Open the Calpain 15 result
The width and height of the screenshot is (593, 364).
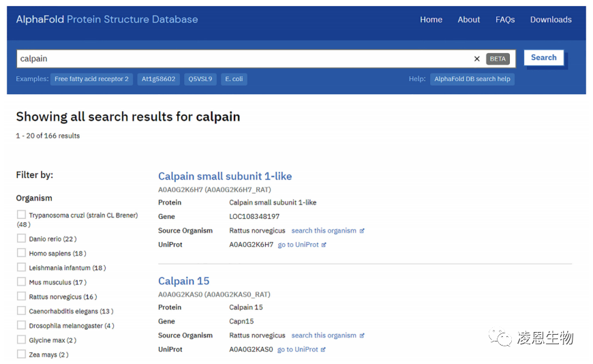click(183, 281)
